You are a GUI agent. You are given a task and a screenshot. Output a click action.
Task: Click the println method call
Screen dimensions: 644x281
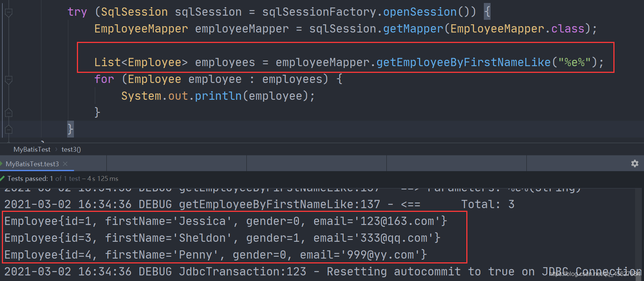tap(218, 96)
